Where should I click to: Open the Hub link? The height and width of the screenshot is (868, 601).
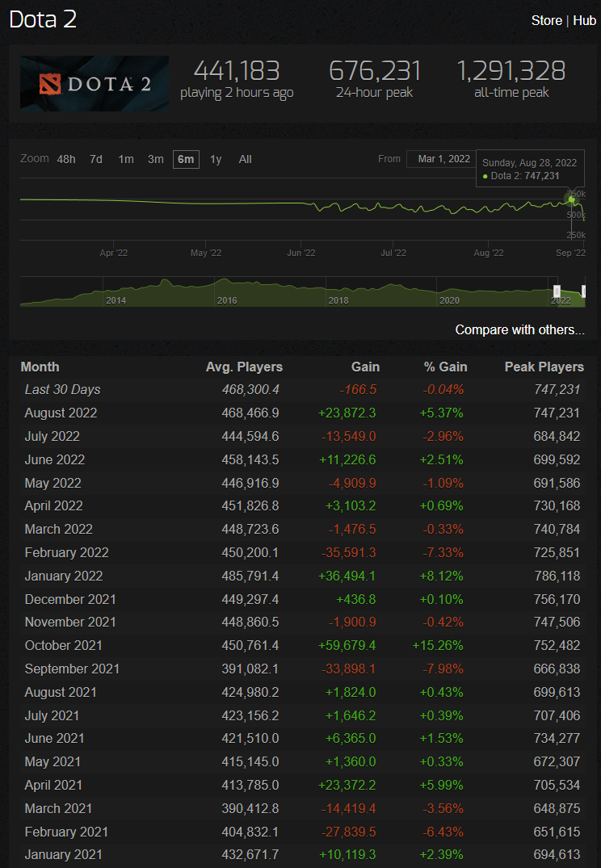(584, 20)
